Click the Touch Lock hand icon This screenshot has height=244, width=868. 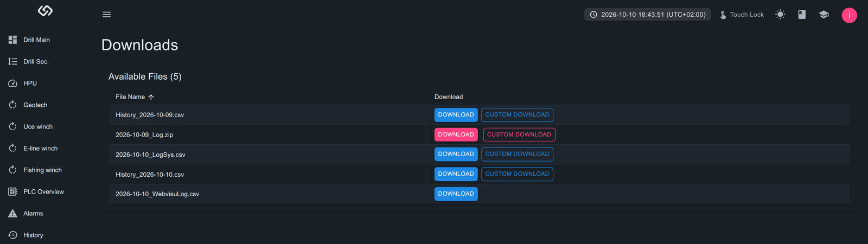(723, 15)
